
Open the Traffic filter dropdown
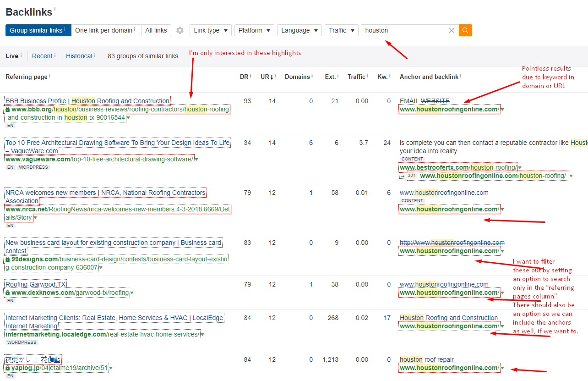(342, 30)
